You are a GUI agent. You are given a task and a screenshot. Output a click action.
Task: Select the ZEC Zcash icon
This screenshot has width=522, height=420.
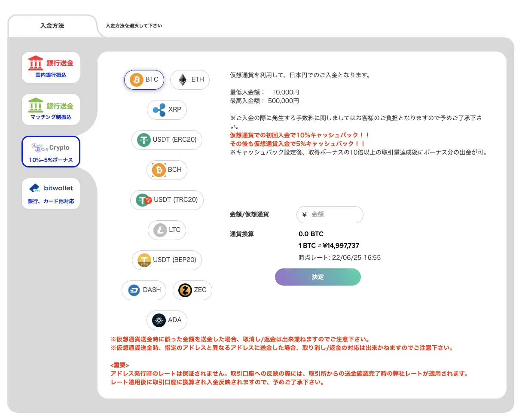point(185,290)
